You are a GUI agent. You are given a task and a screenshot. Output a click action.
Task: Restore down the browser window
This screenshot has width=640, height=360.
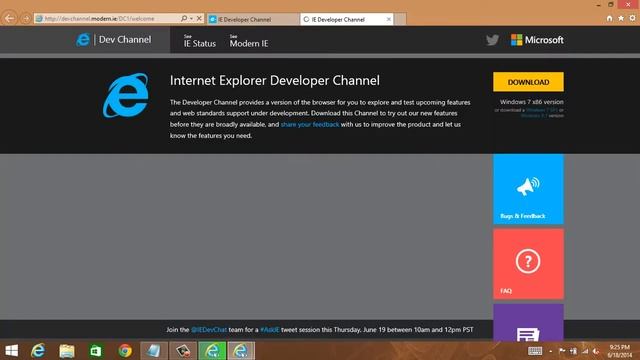pyautogui.click(x=611, y=4)
